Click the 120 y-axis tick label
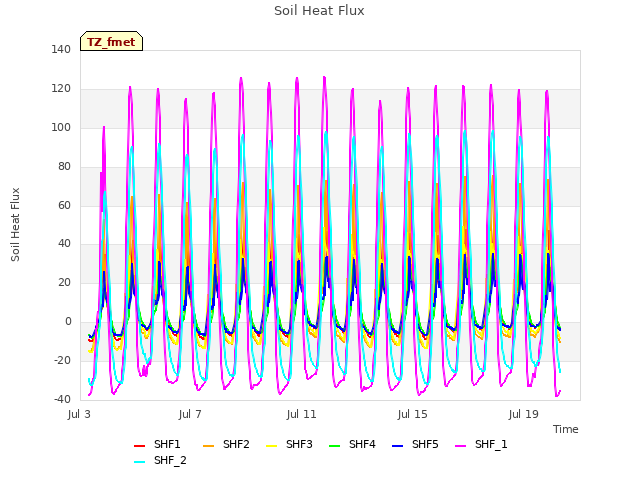The height and width of the screenshot is (480, 640). pos(61,89)
